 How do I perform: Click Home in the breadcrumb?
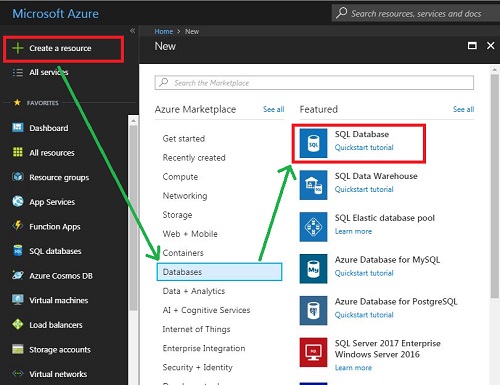tap(163, 31)
